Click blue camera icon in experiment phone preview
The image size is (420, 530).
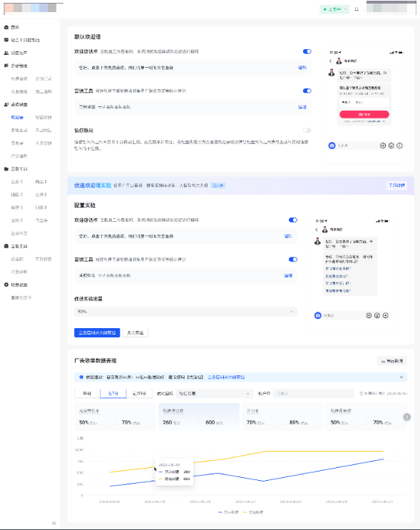point(317,315)
